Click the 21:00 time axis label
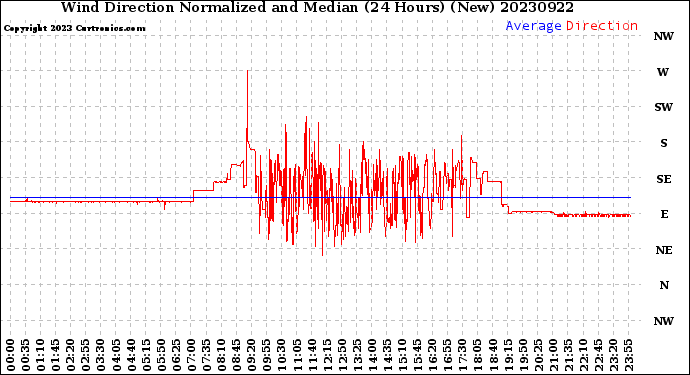Image resolution: width=690 pixels, height=375 pixels. [x=553, y=355]
